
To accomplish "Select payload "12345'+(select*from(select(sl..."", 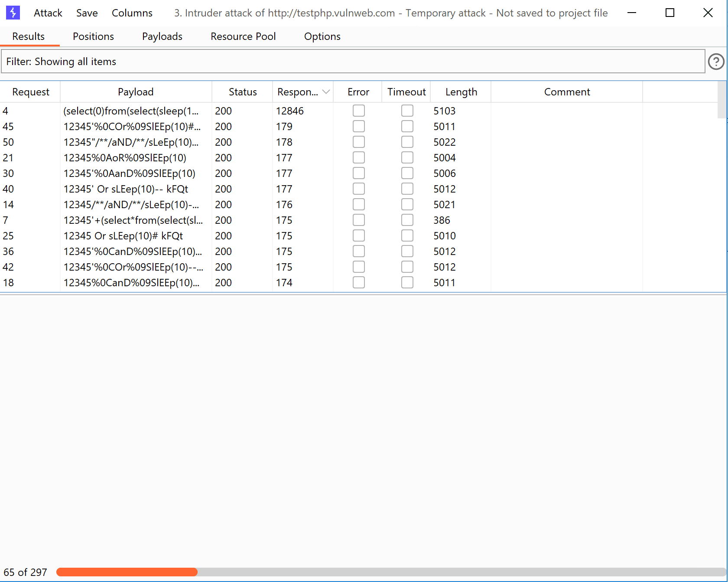I will point(133,220).
